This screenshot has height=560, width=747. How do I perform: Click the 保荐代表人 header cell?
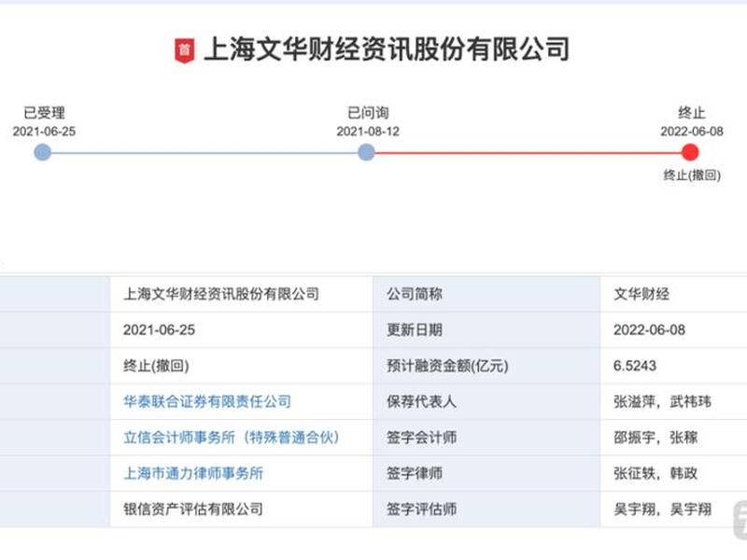486,401
